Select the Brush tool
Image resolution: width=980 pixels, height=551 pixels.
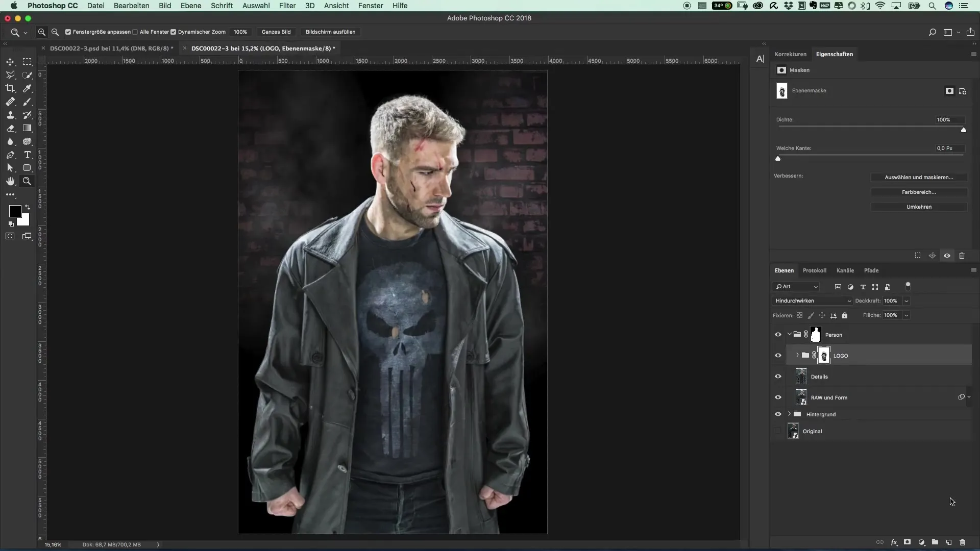(27, 102)
